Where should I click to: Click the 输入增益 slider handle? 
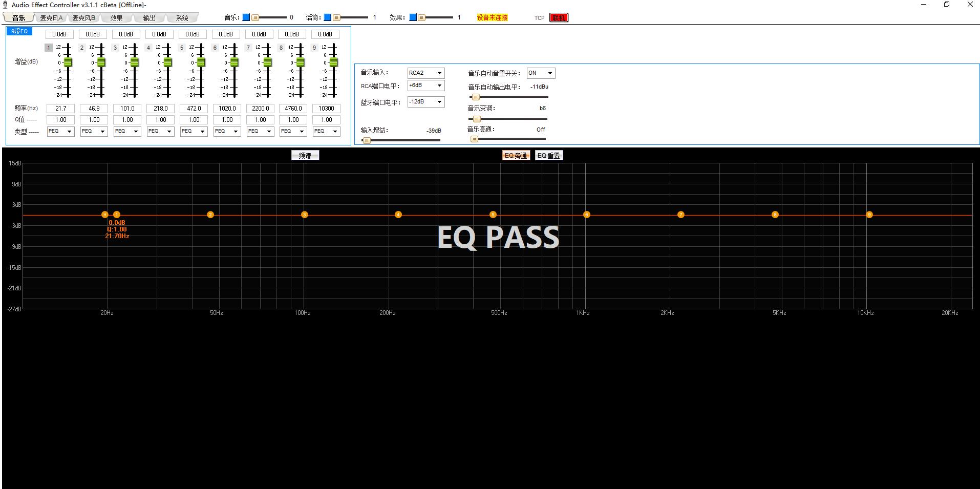[x=366, y=140]
